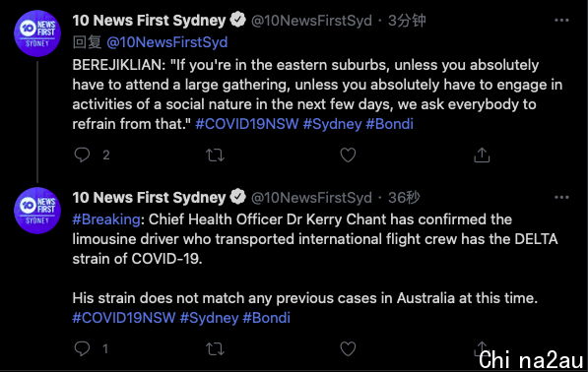The height and width of the screenshot is (372, 588).
Task: Open #Bondi hashtag in the second tweet
Action: [x=266, y=318]
